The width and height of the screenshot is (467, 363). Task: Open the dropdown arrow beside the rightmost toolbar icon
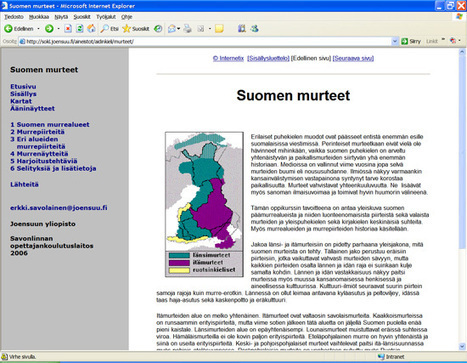(460, 41)
